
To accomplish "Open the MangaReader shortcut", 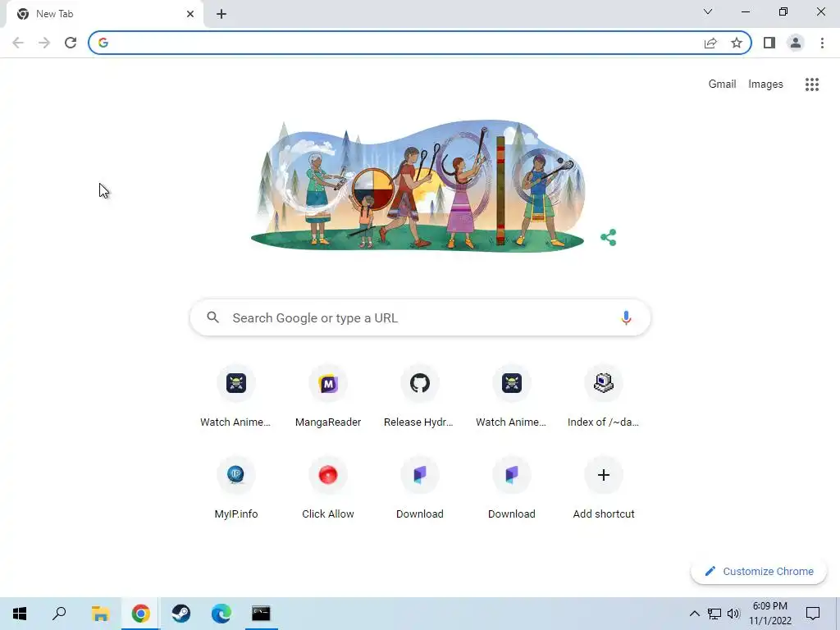I will click(328, 396).
